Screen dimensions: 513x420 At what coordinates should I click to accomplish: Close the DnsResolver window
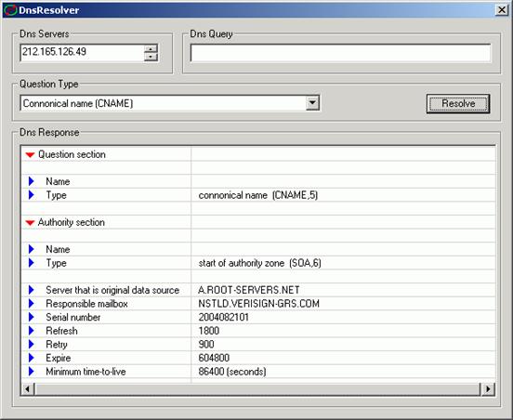[502, 10]
